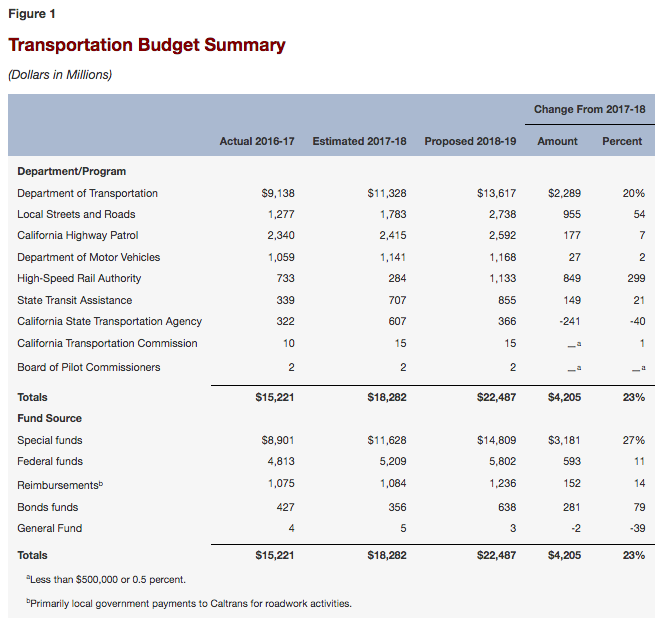Click the Department of Transportation row label

tap(87, 193)
